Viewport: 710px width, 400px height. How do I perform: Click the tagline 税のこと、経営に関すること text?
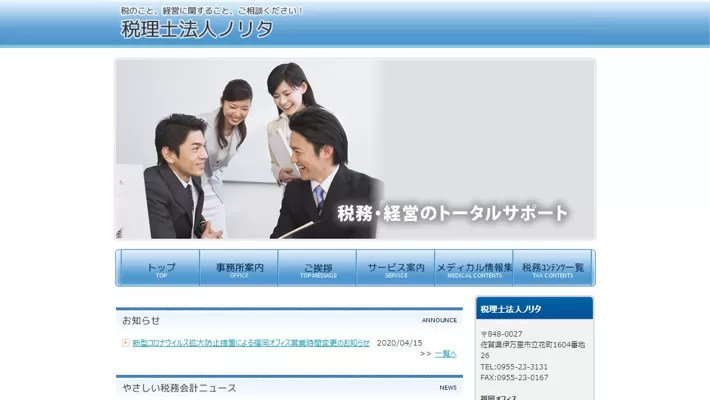[211, 11]
